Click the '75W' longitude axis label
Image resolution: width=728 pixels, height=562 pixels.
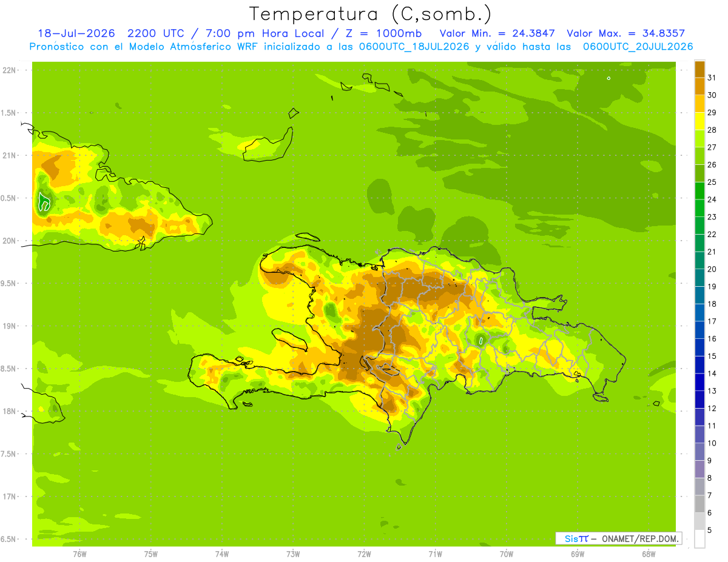tap(151, 554)
